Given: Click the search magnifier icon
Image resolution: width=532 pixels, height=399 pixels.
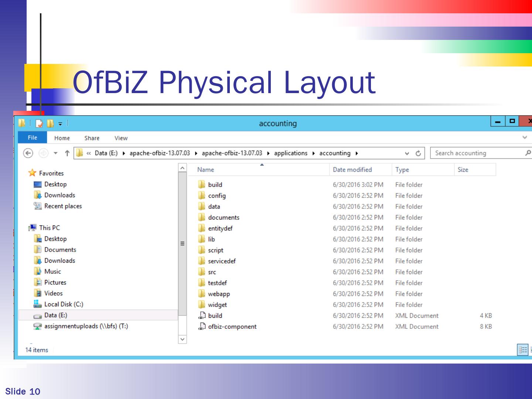Looking at the screenshot, I should (x=528, y=153).
